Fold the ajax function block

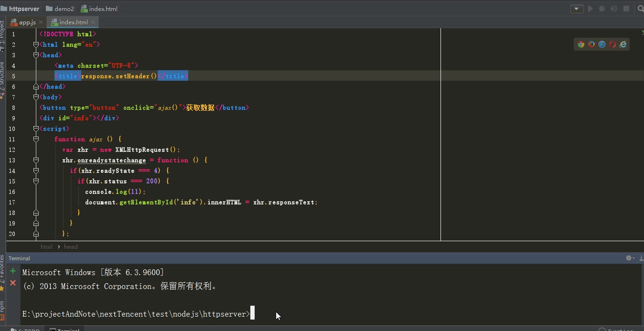[36, 139]
